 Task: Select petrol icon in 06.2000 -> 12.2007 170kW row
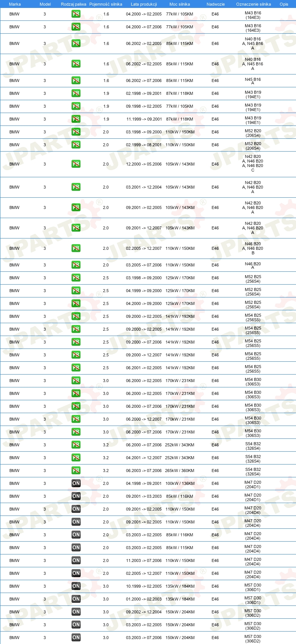pyautogui.click(x=76, y=419)
